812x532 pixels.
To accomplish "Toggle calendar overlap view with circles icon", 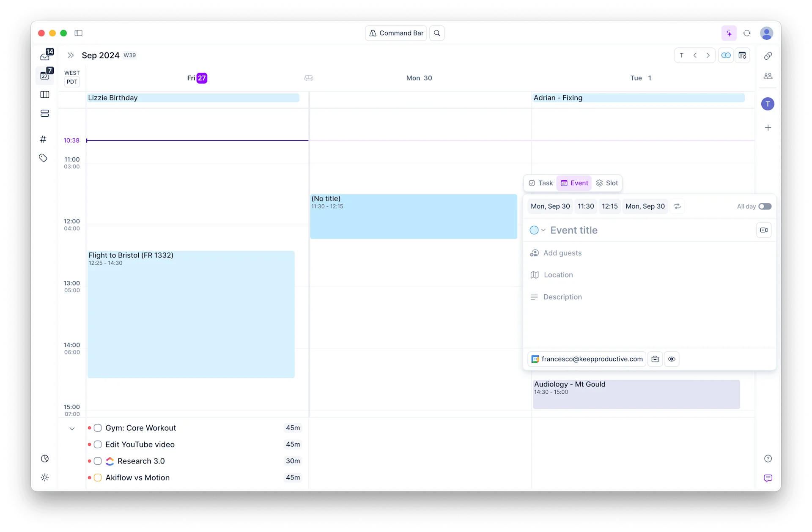I will coord(726,55).
